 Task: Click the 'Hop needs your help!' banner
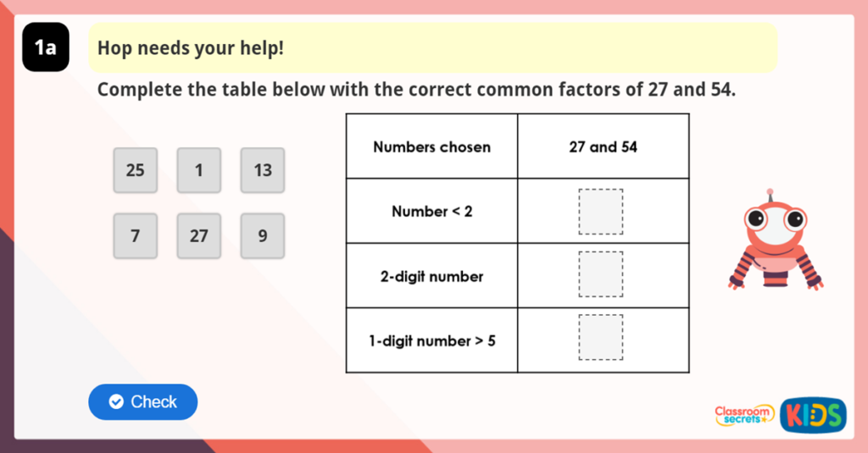point(432,48)
